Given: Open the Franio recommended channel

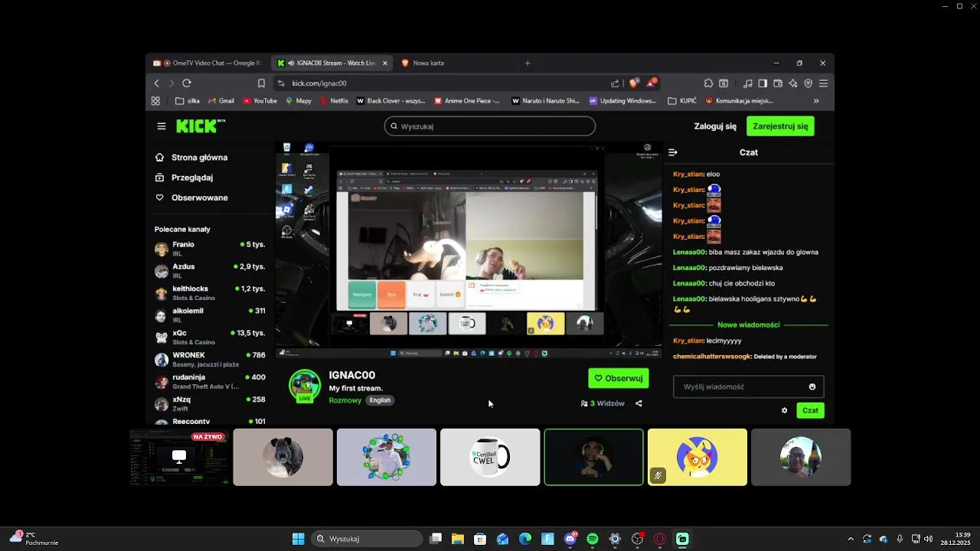Looking at the screenshot, I should click(210, 249).
